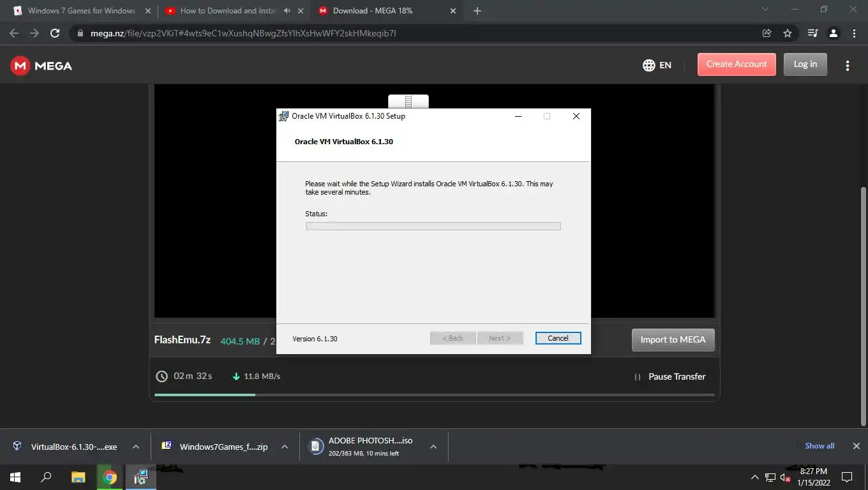Click the 11.8 MB/s download speed

[x=262, y=376]
